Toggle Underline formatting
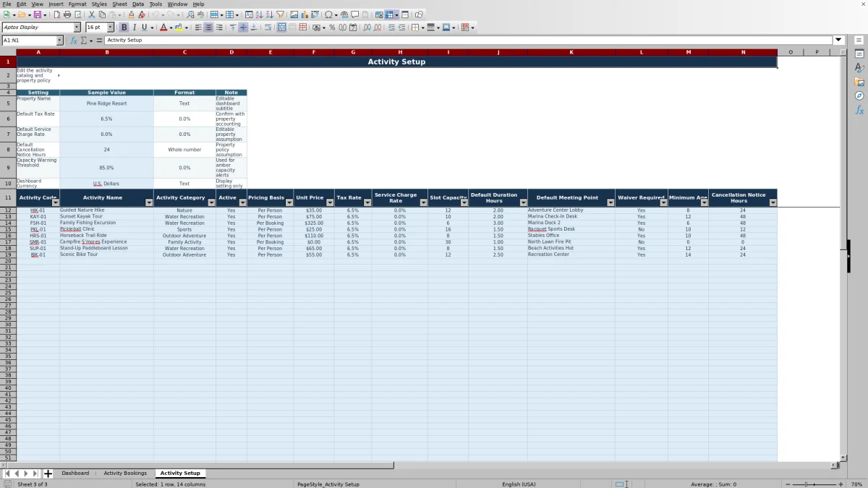868x488 pixels. pos(144,27)
